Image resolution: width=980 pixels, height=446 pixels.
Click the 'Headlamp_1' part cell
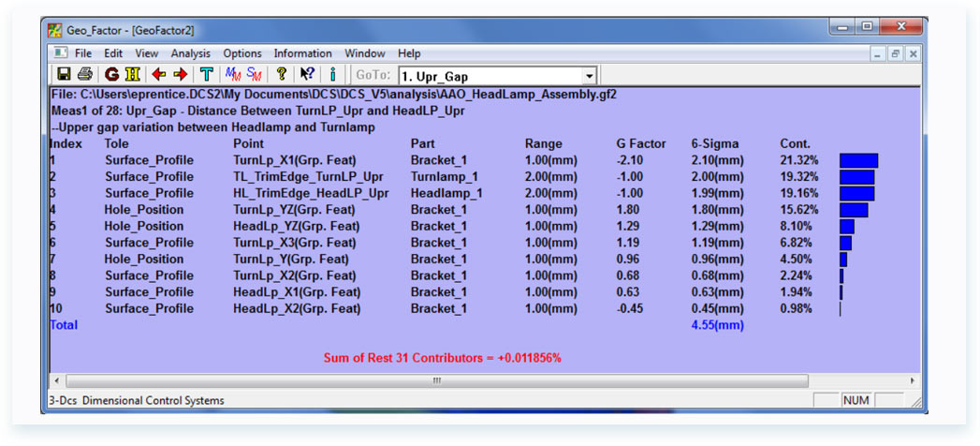[x=446, y=193]
